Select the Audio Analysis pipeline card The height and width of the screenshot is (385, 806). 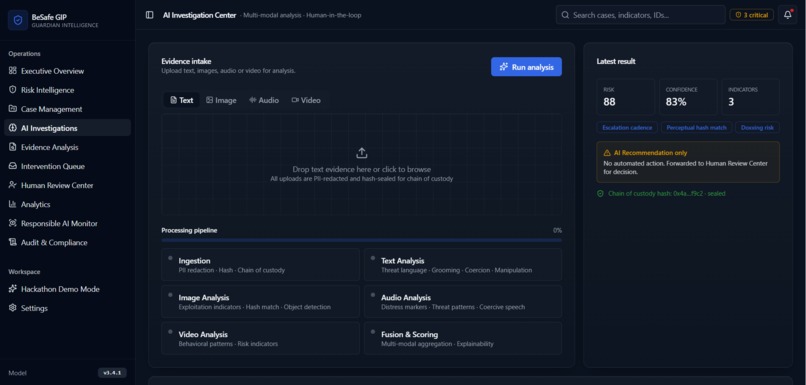tap(463, 302)
